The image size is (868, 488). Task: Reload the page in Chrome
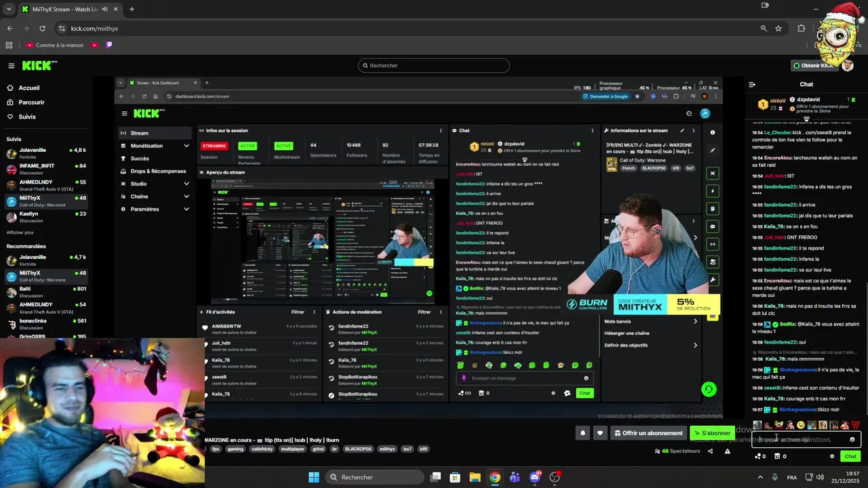point(42,28)
